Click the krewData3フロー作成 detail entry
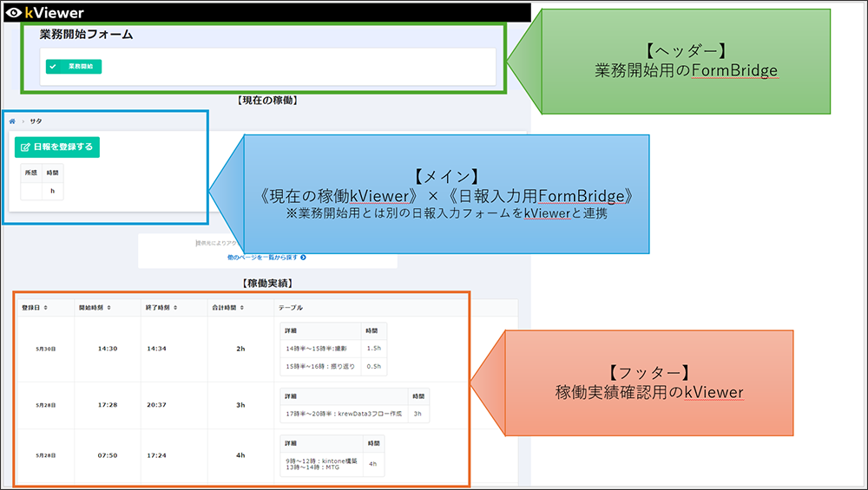This screenshot has width=868, height=490. click(x=344, y=414)
